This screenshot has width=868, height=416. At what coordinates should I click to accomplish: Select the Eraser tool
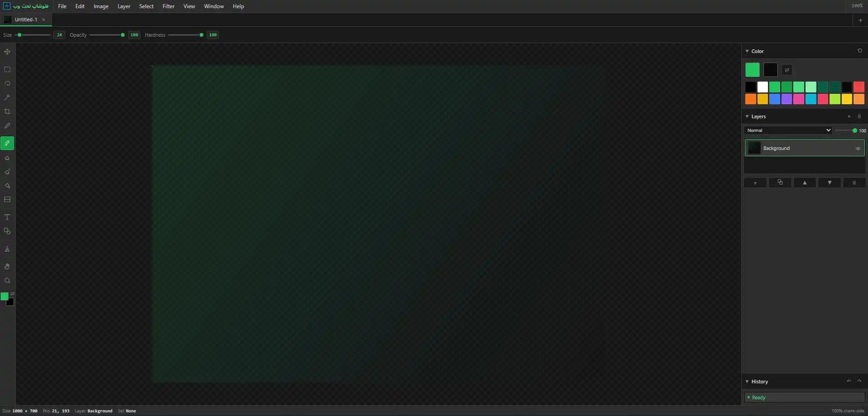7,158
